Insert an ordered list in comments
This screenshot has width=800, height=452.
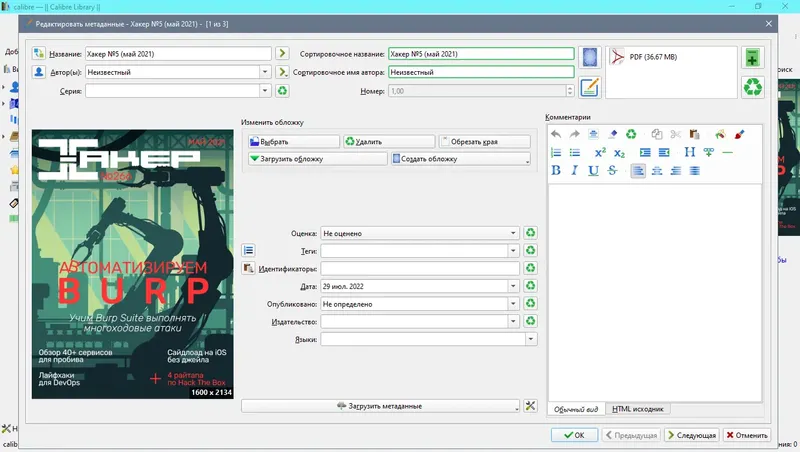tap(556, 153)
